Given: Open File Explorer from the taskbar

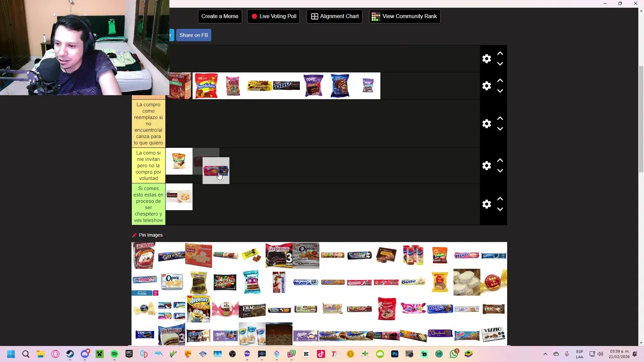Looking at the screenshot, I should (40, 354).
